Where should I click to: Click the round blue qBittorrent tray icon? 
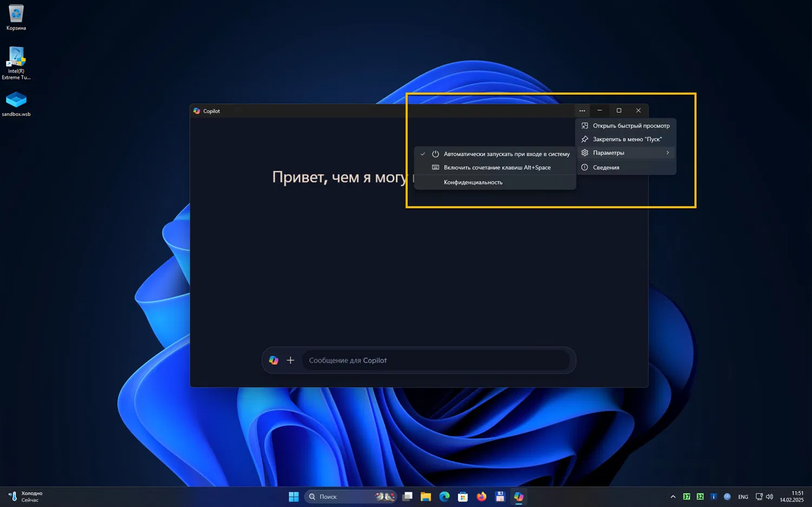pyautogui.click(x=727, y=497)
